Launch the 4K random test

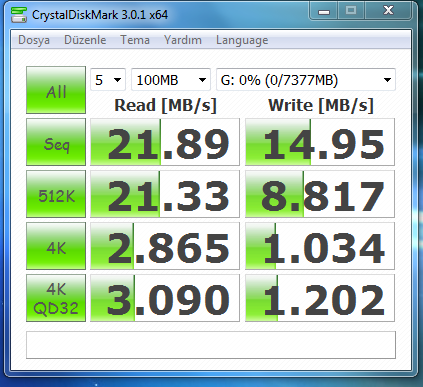pyautogui.click(x=56, y=246)
